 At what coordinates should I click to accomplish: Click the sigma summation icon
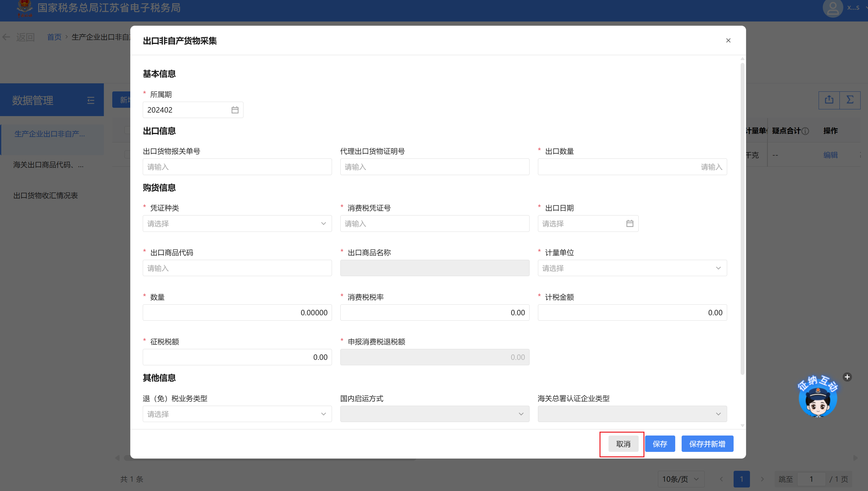pos(850,100)
